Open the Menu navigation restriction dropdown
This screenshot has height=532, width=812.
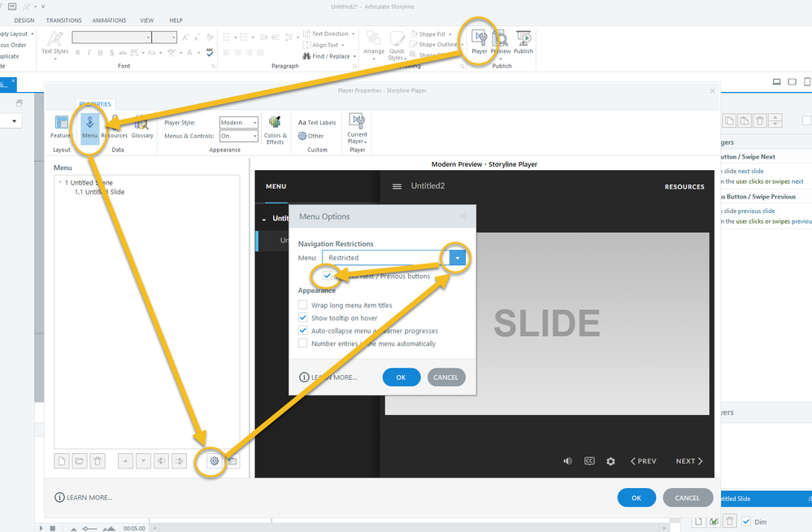(458, 258)
